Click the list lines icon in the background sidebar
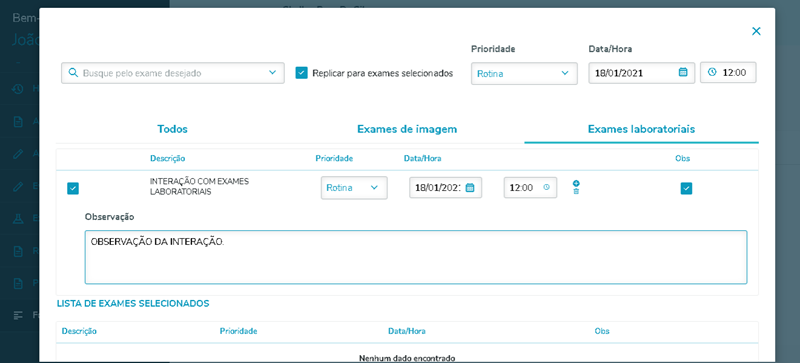The image size is (800, 363). (18, 315)
